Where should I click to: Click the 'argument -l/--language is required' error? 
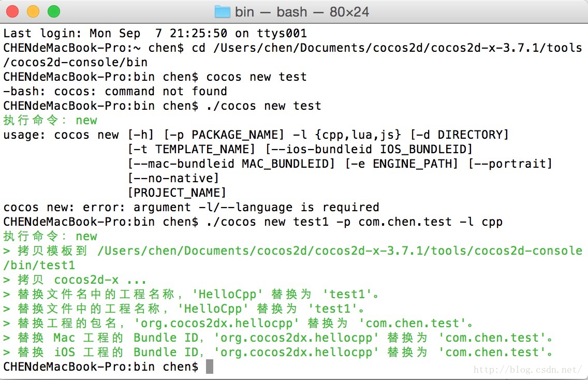[256, 208]
